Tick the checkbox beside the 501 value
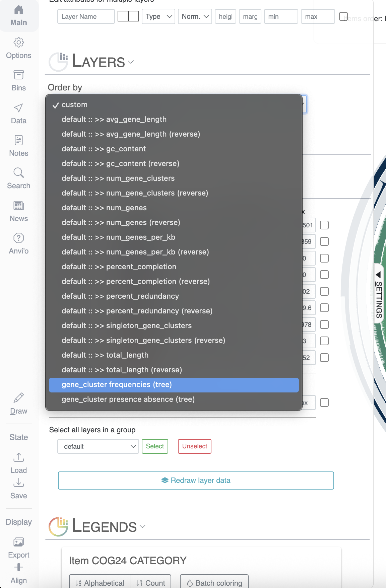 (324, 225)
